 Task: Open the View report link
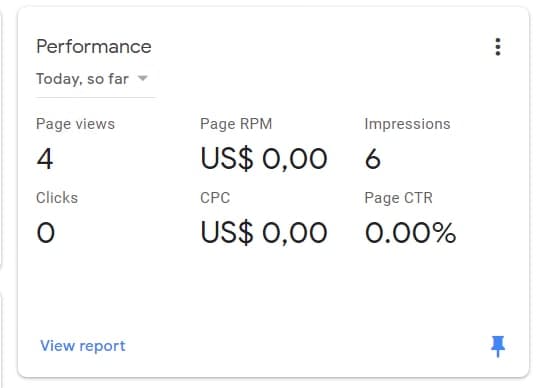tap(83, 346)
